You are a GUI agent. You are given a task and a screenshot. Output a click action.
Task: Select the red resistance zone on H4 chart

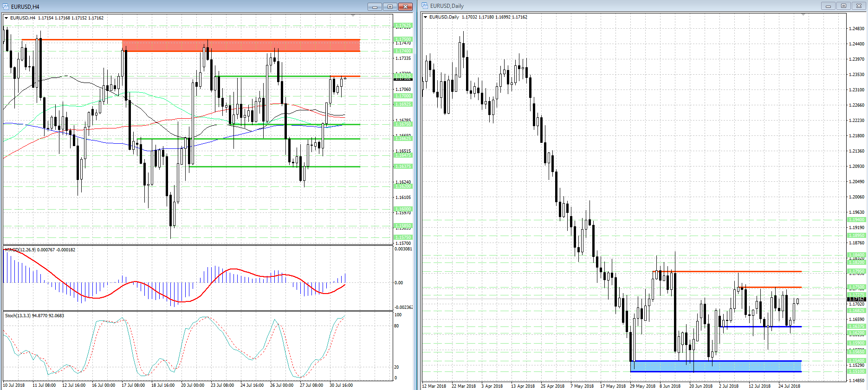click(240, 45)
